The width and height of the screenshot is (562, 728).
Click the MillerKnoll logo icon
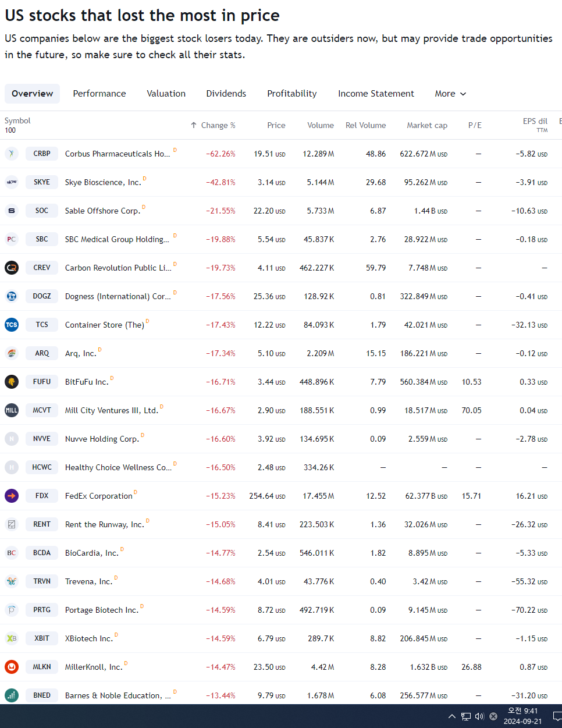tap(12, 667)
